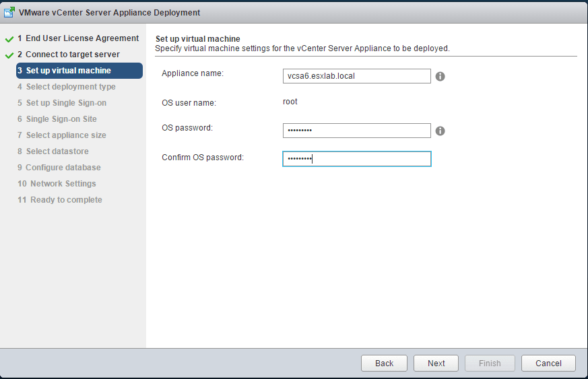Select step 11 Ready to complete

[60, 200]
